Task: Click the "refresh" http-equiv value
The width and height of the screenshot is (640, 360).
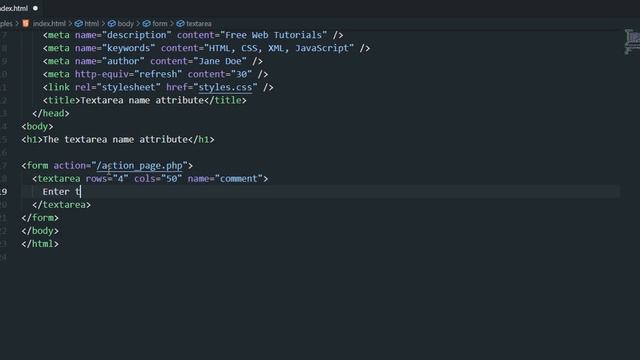Action: [158, 74]
